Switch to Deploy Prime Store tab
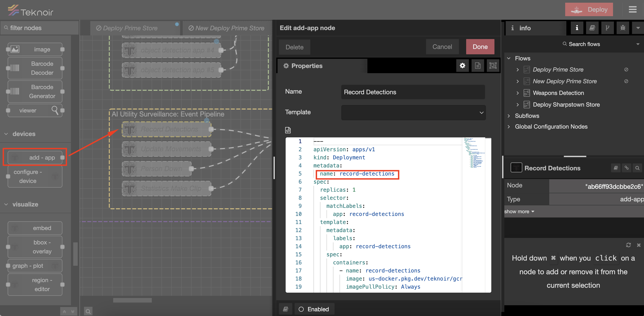The image size is (644, 316). 135,28
